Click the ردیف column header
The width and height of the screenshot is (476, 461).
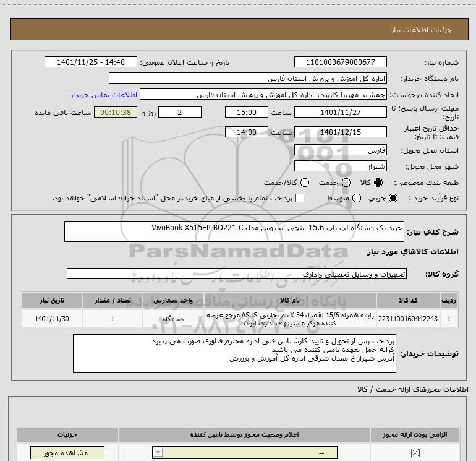tap(449, 300)
